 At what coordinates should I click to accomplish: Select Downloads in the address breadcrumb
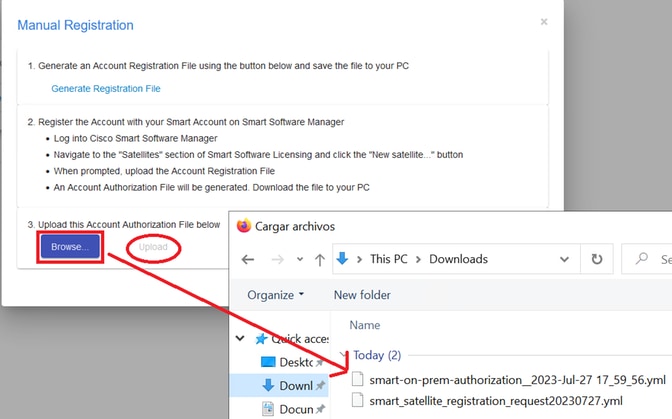(x=459, y=259)
